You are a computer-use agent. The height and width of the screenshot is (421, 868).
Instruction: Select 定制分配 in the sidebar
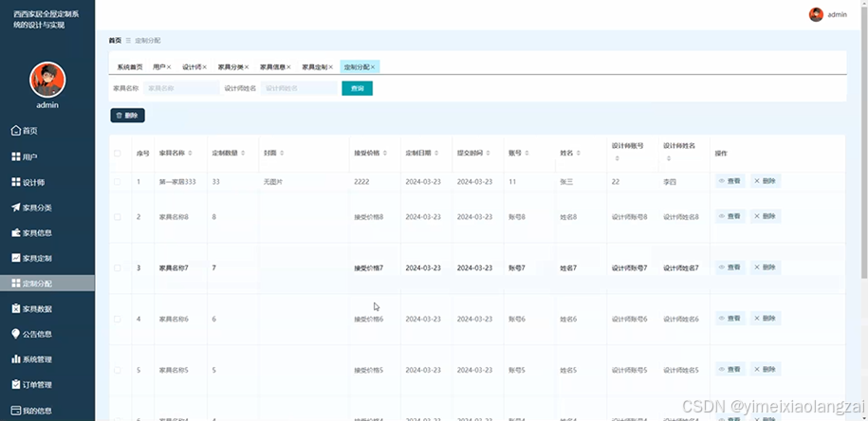click(x=47, y=284)
